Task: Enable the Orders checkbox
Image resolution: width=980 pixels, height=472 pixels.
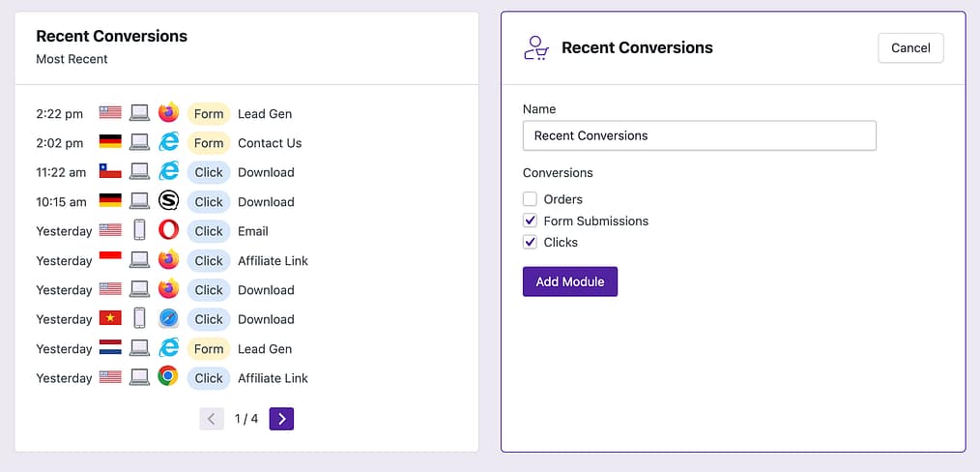Action: (530, 199)
